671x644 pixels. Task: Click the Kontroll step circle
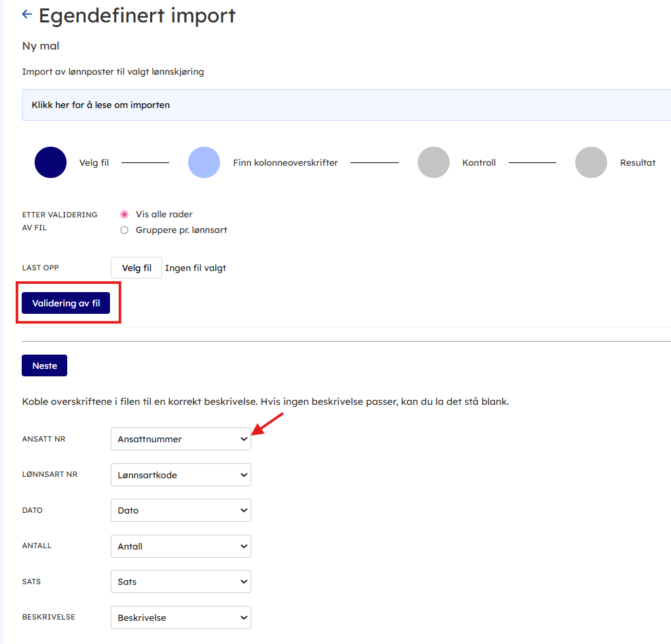433,163
